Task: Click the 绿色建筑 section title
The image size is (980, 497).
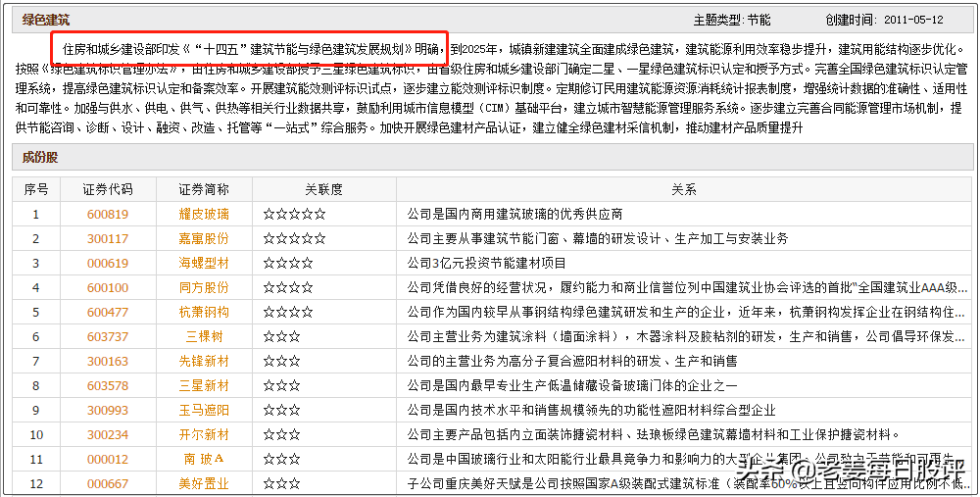Action: point(46,20)
